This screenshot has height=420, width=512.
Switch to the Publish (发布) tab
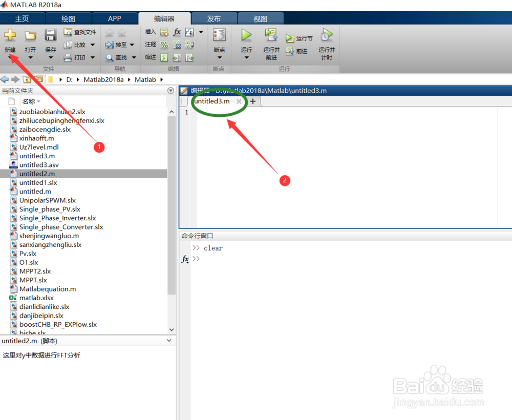click(x=214, y=18)
